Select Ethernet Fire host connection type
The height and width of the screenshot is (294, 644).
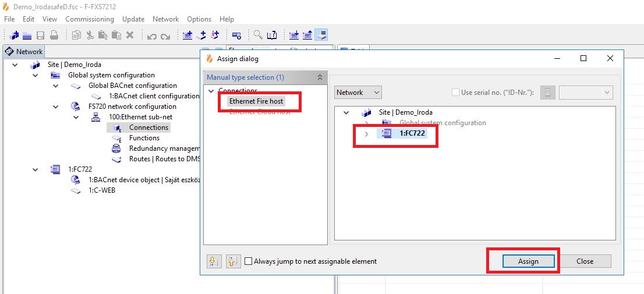[x=256, y=101]
